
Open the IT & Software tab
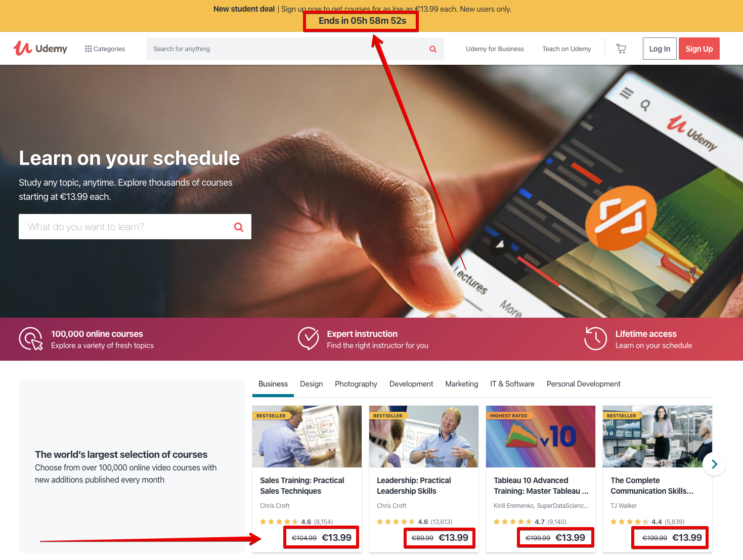[x=512, y=384]
